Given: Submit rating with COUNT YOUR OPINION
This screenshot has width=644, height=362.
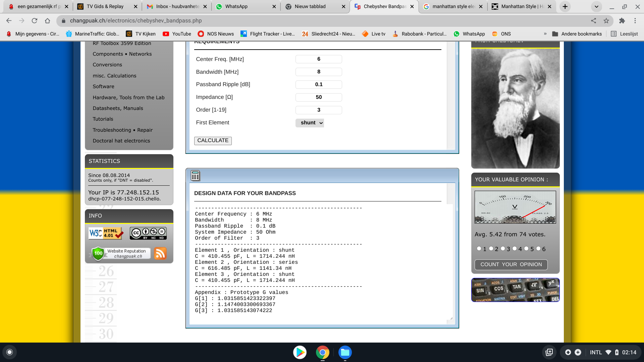Looking at the screenshot, I should [511, 264].
